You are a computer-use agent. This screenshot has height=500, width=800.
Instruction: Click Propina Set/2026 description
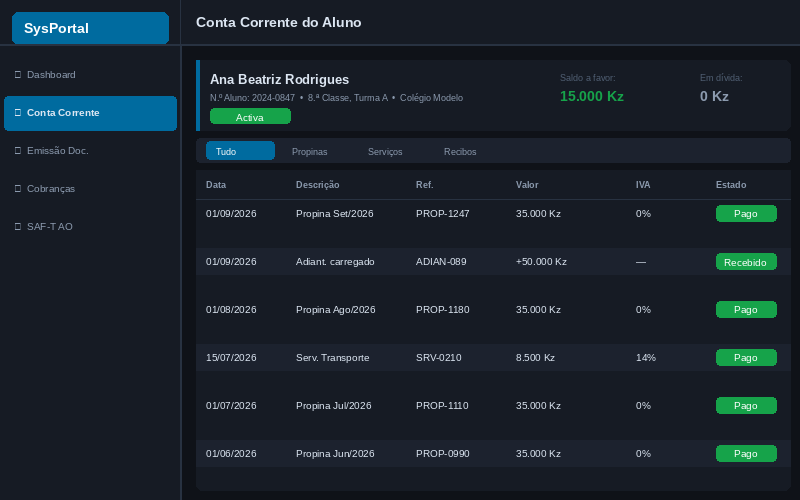pyautogui.click(x=334, y=214)
